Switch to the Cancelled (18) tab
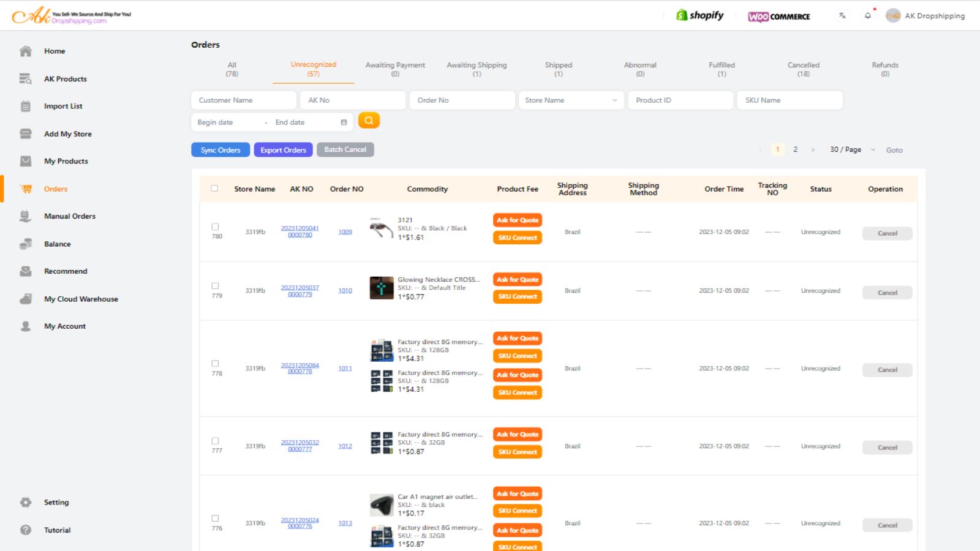Viewport: 980px width, 551px height. tap(804, 69)
